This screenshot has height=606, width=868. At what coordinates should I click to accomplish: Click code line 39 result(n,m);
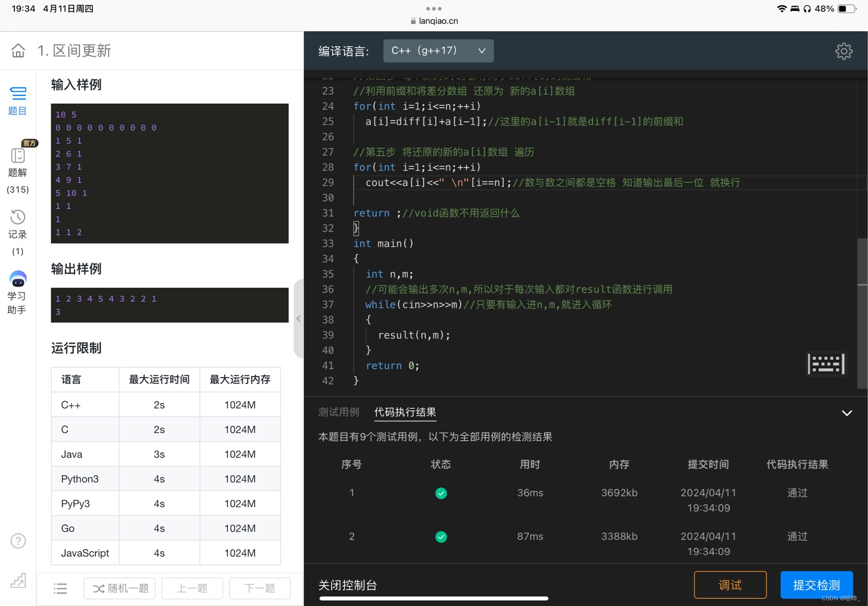(414, 335)
